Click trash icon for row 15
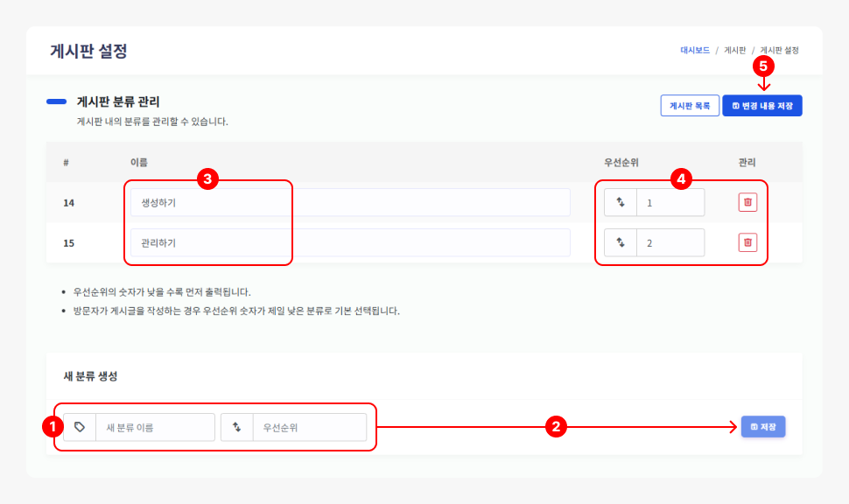Viewport: 849px width, 504px height. [747, 242]
